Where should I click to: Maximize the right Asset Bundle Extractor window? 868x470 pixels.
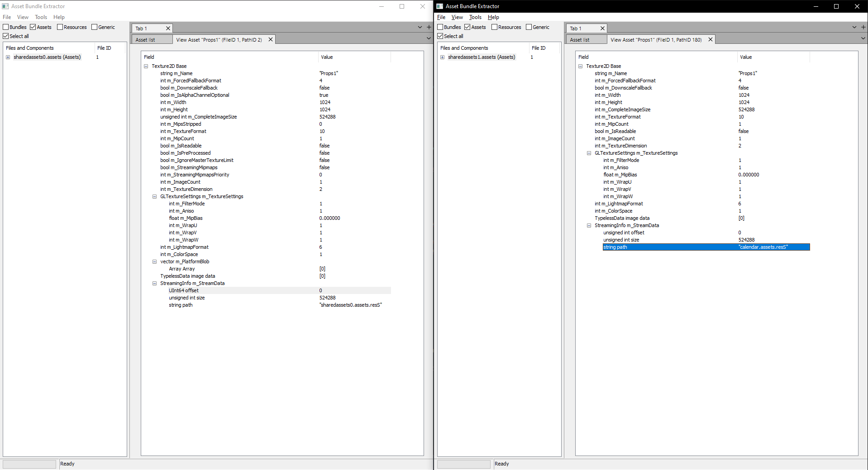coord(836,6)
